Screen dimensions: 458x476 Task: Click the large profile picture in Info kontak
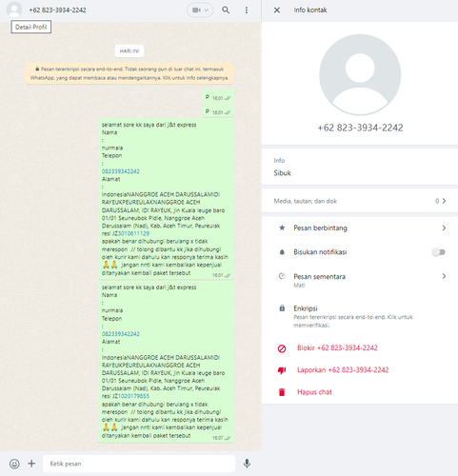pyautogui.click(x=360, y=74)
